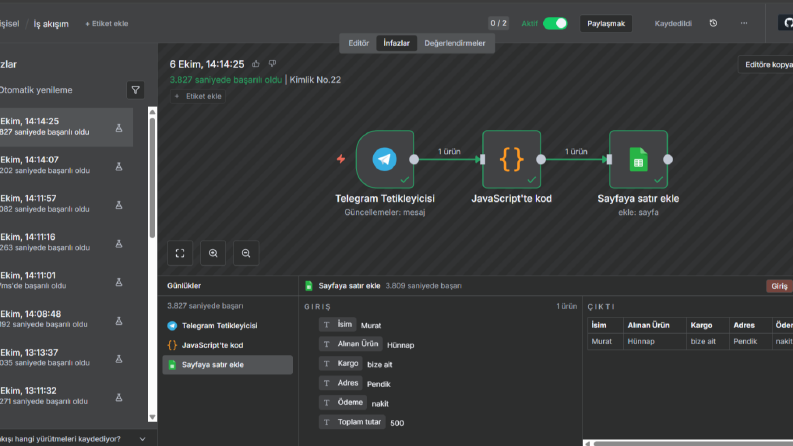Select execution at 14:08:48
Image resolution: width=793 pixels, height=446 pixels.
point(66,319)
